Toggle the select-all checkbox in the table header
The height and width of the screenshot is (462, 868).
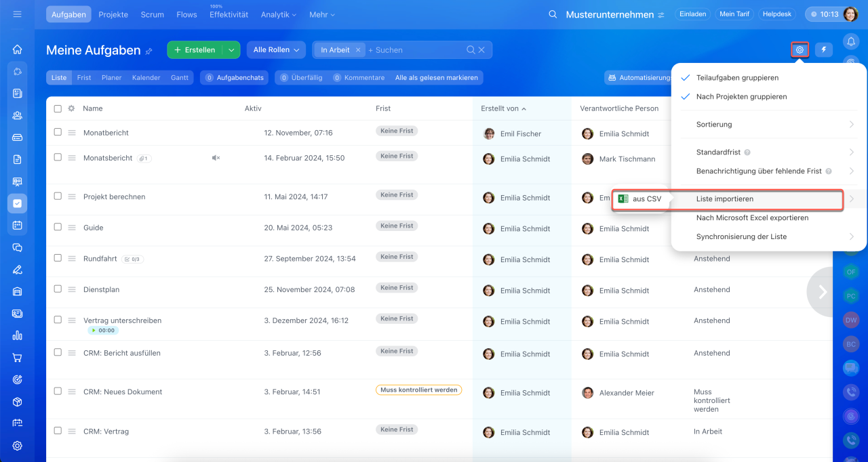click(x=58, y=108)
